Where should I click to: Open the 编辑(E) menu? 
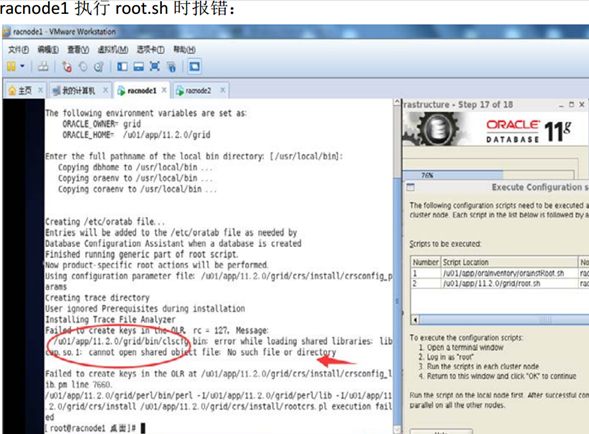[48, 49]
